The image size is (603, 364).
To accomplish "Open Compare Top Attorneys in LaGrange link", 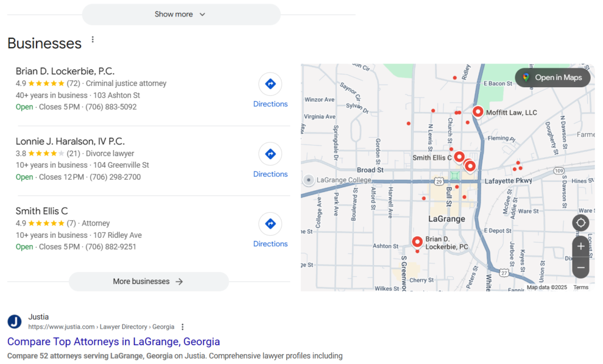I will (x=114, y=342).
